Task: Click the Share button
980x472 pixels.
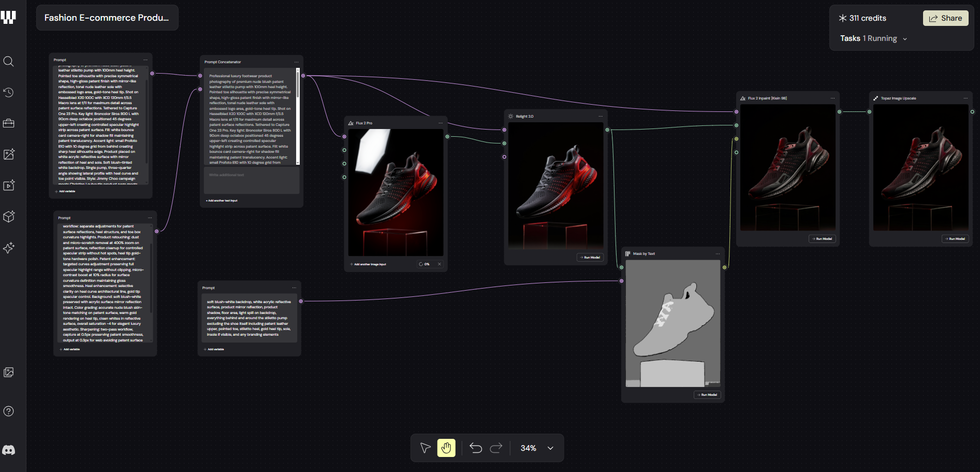Action: [x=945, y=18]
